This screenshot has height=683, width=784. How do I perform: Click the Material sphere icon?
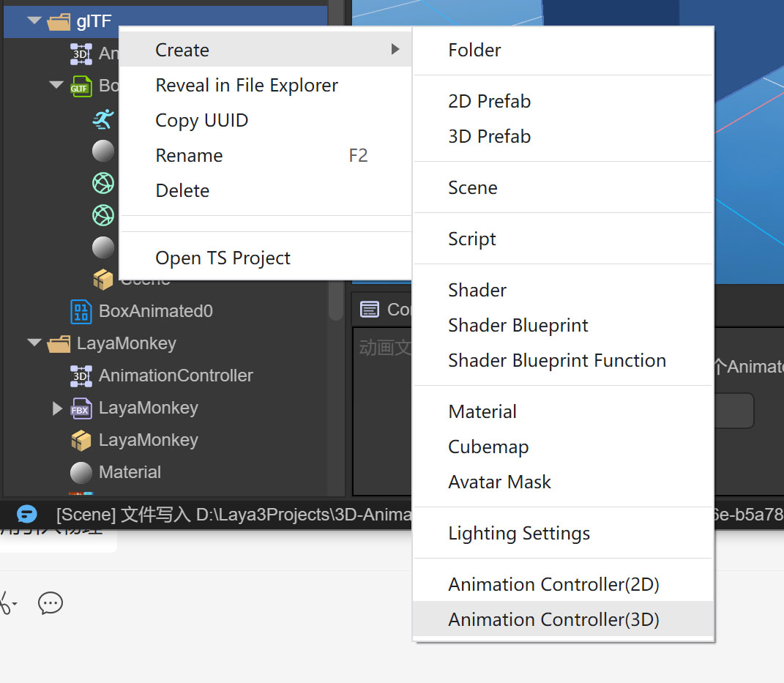click(x=81, y=472)
